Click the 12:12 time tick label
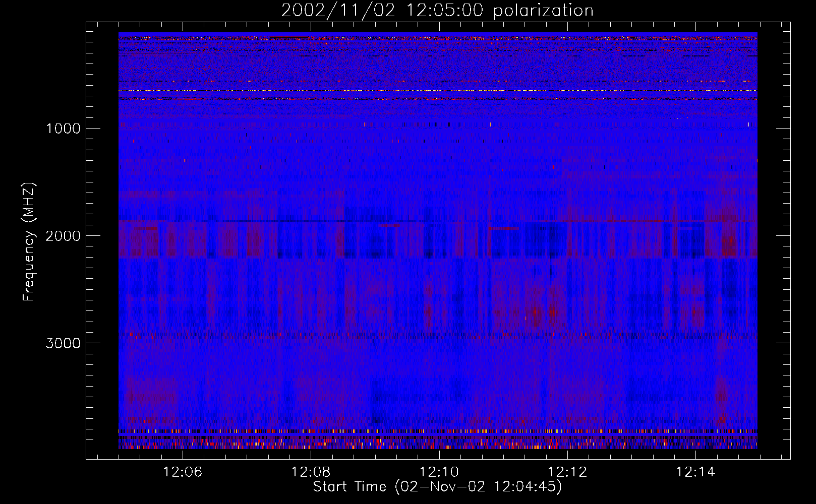The width and height of the screenshot is (816, 504). point(568,472)
